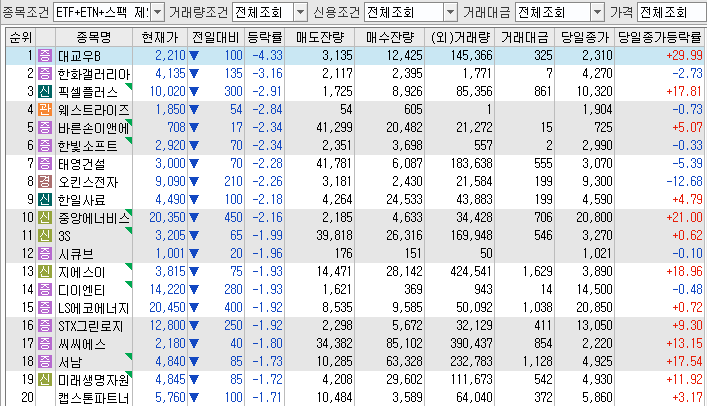Screen dimensions: 707x406
Task: Open the 가격 combo box showing 전체조회
Action: point(672,12)
